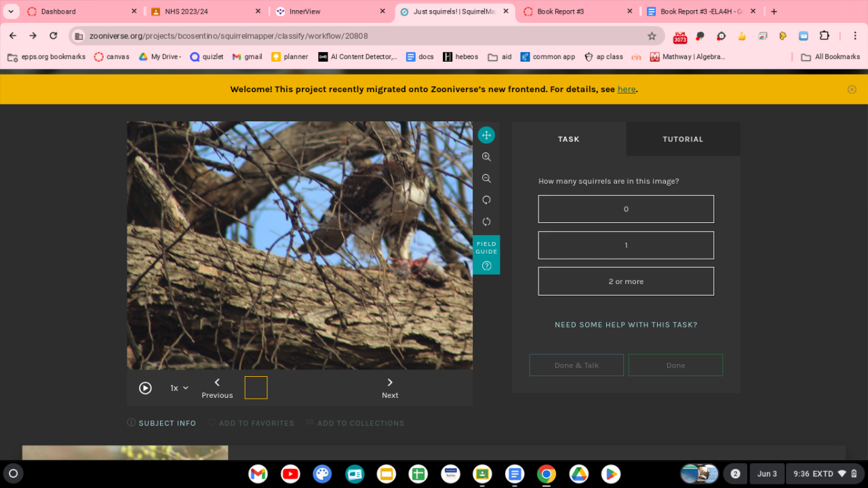Answer 0 squirrels in this image

[x=626, y=209]
